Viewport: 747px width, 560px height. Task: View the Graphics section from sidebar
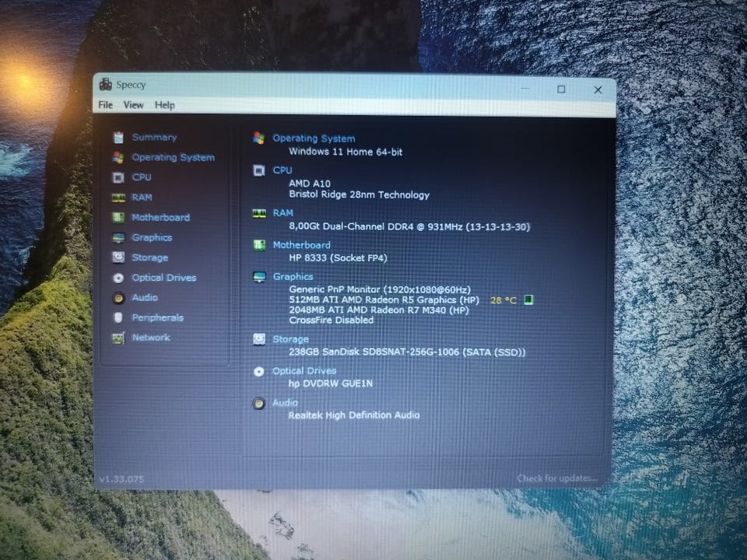click(x=152, y=238)
